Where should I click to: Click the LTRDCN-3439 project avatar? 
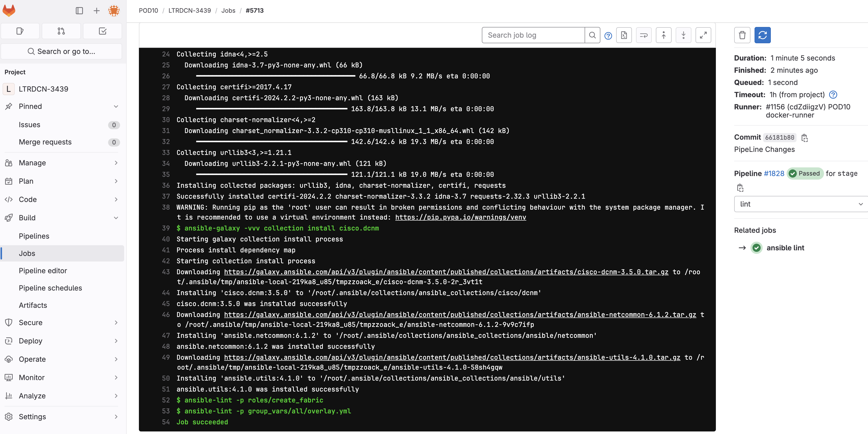(8, 89)
